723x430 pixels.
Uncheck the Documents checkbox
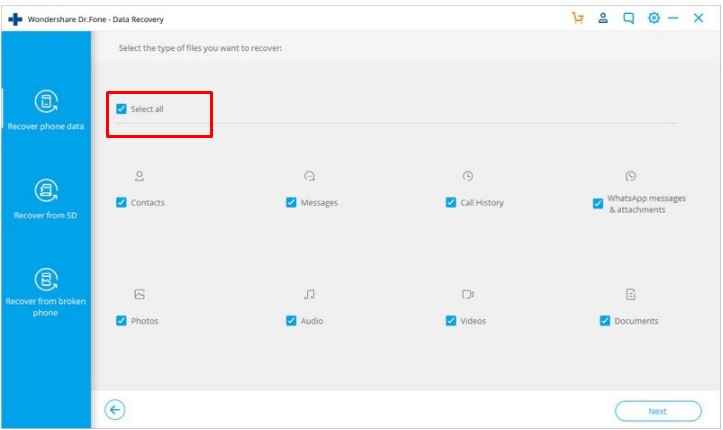point(604,321)
